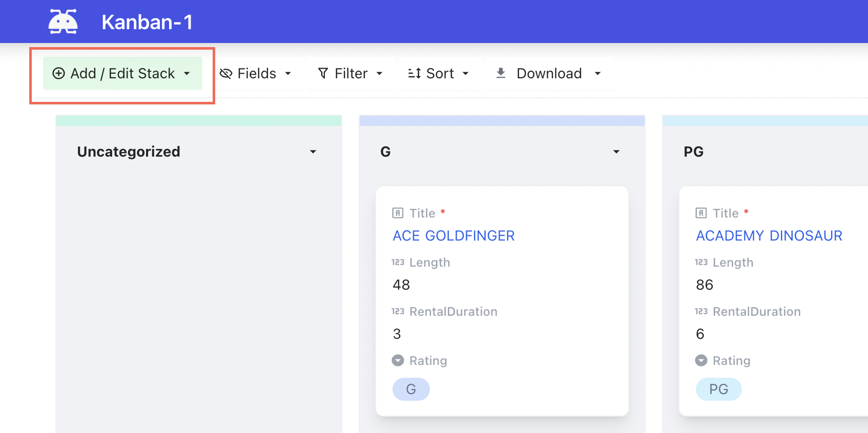Expand the Uncategorized stack menu

(313, 151)
